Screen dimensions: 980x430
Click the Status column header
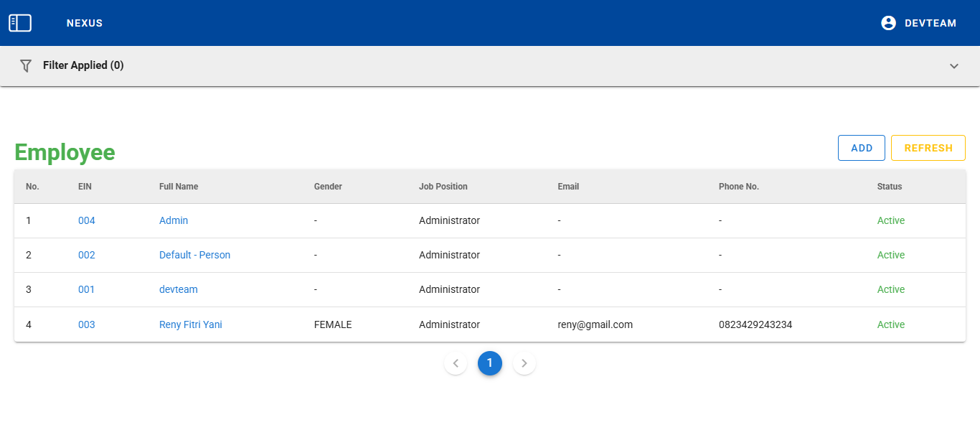pyautogui.click(x=889, y=187)
